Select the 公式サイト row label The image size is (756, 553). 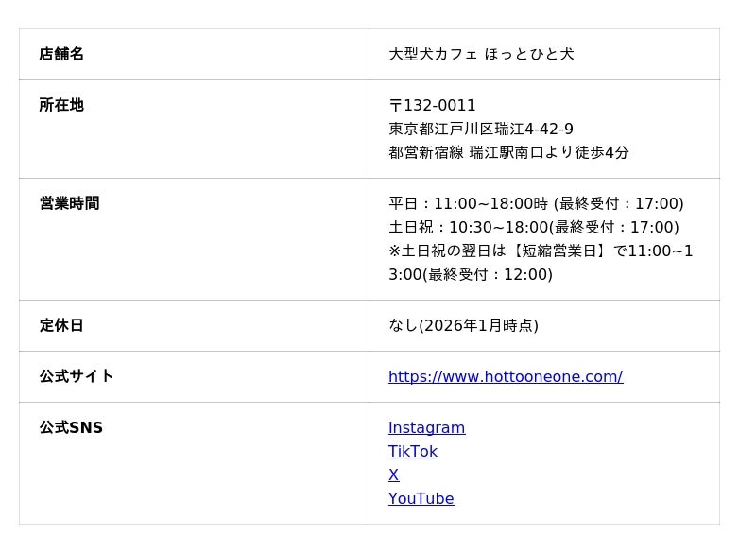pyautogui.click(x=77, y=377)
